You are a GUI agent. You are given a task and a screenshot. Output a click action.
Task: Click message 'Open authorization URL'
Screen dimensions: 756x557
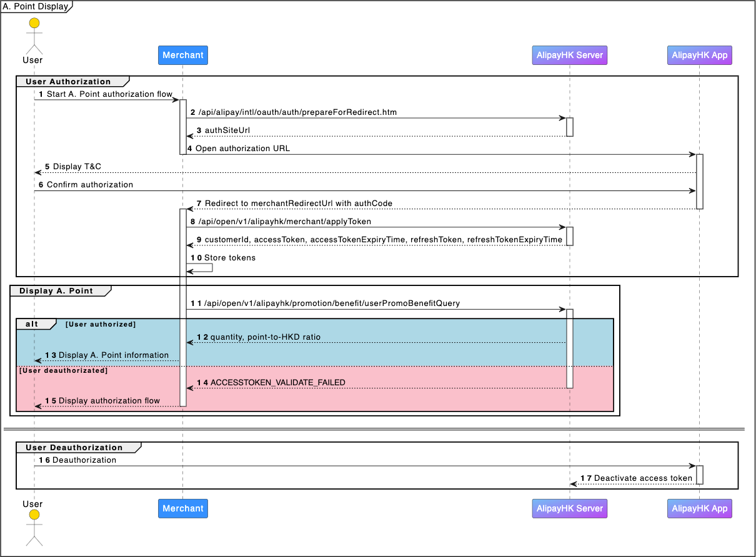coord(242,149)
